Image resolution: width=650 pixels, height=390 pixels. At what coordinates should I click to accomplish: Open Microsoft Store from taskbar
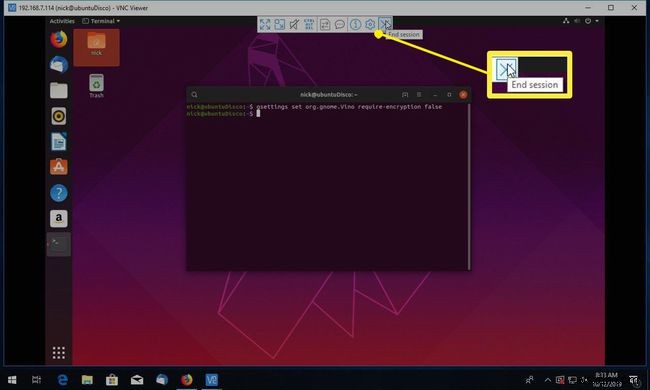112,380
